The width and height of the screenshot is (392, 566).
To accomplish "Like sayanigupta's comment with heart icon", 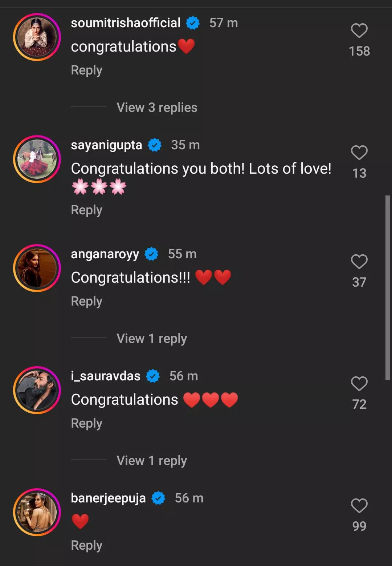I will click(x=359, y=153).
